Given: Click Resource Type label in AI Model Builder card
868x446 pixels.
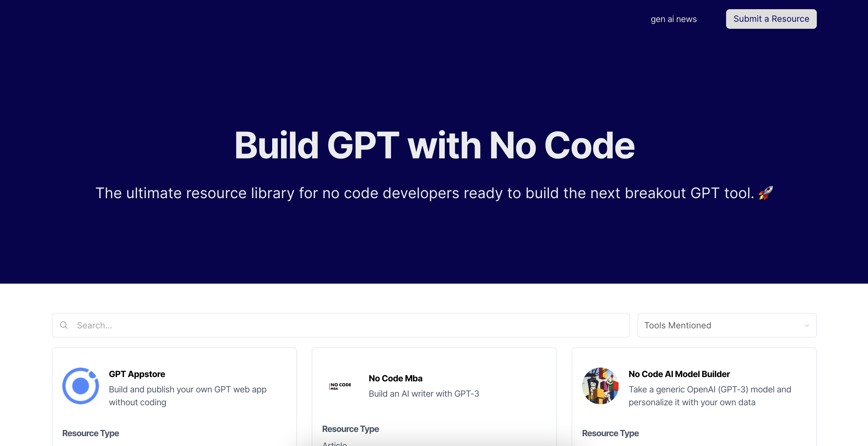Looking at the screenshot, I should 610,433.
